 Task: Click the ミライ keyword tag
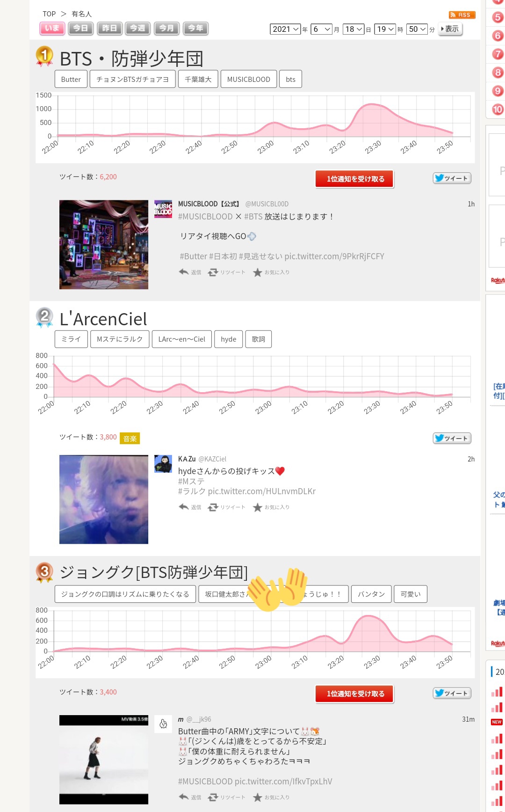point(71,339)
